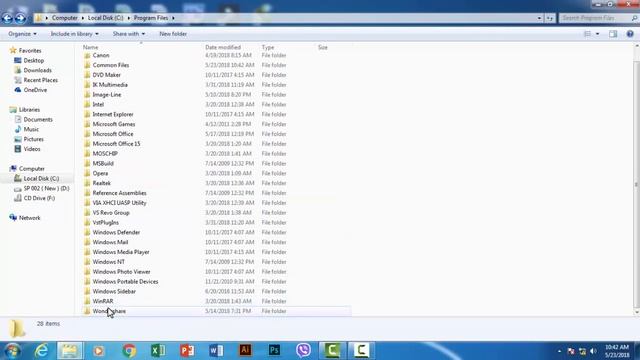Open the Share with menu
This screenshot has height=360, width=640.
[x=129, y=34]
